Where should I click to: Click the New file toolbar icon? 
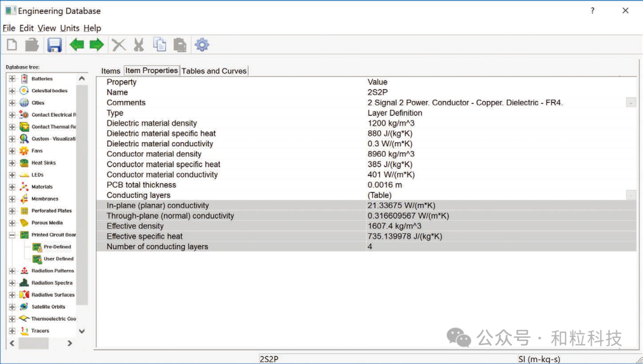pyautogui.click(x=12, y=45)
